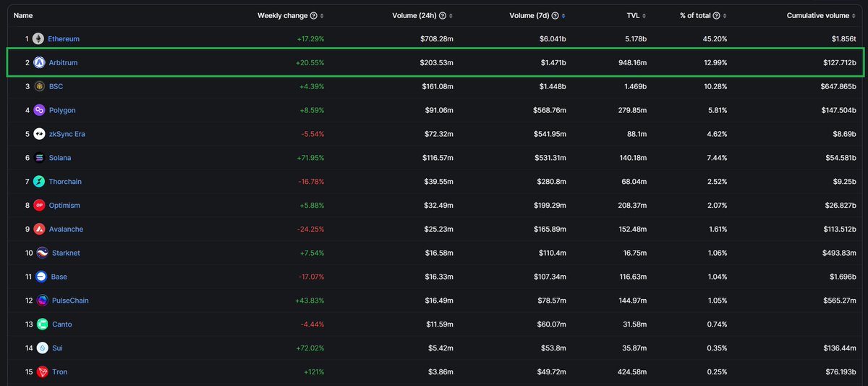Open the Volume (24h) help tooltip icon
This screenshot has width=868, height=386.
coord(443,15)
